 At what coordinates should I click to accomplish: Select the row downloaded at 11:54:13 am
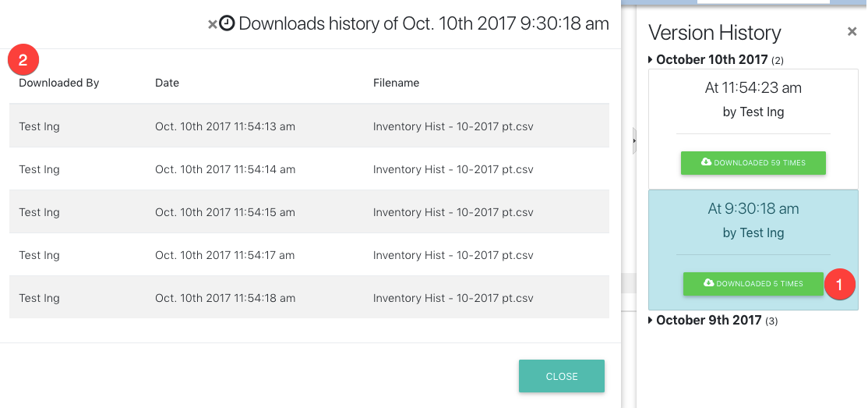pyautogui.click(x=309, y=126)
